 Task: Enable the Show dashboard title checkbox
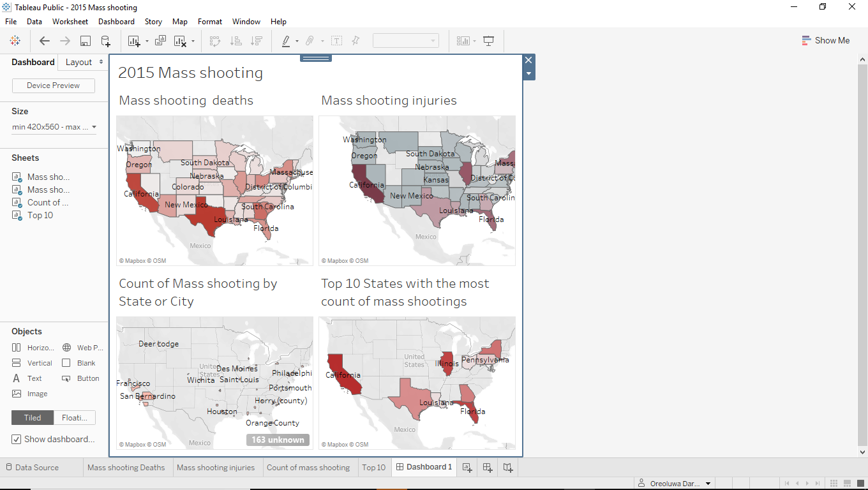[x=16, y=439]
